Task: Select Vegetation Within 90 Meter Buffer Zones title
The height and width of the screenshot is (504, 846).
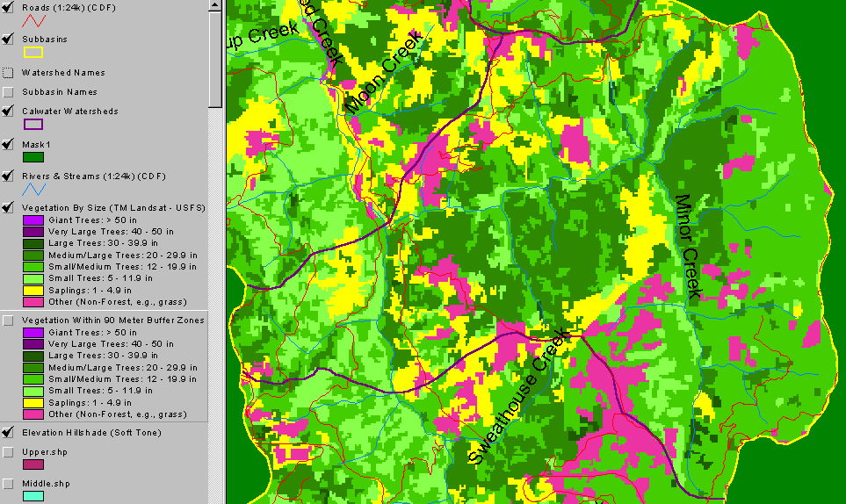Action: point(112,320)
